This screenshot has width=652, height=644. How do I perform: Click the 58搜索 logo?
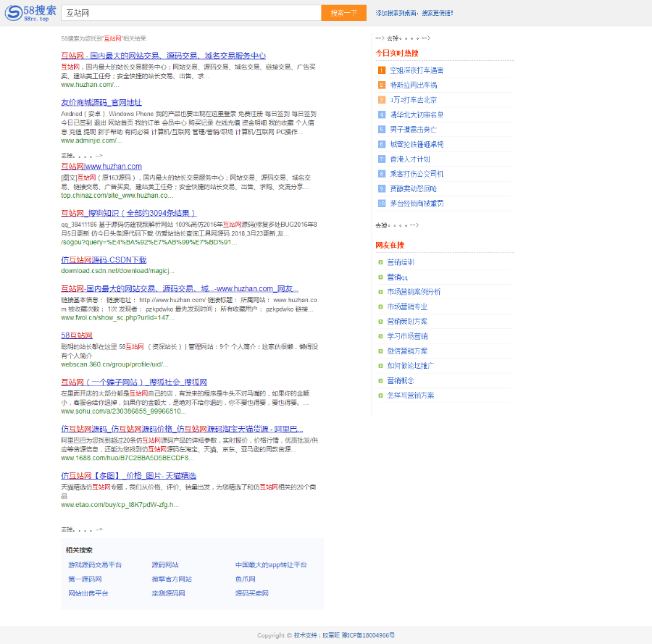coord(30,13)
